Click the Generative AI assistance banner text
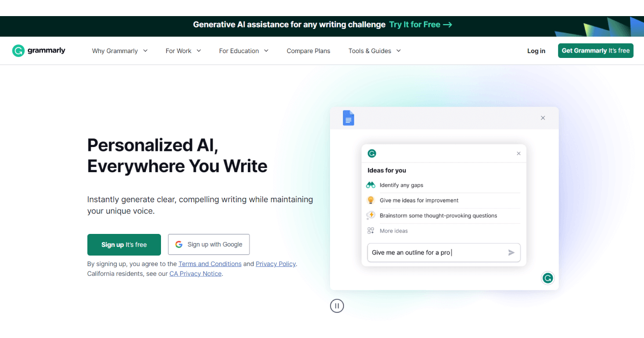 point(289,25)
